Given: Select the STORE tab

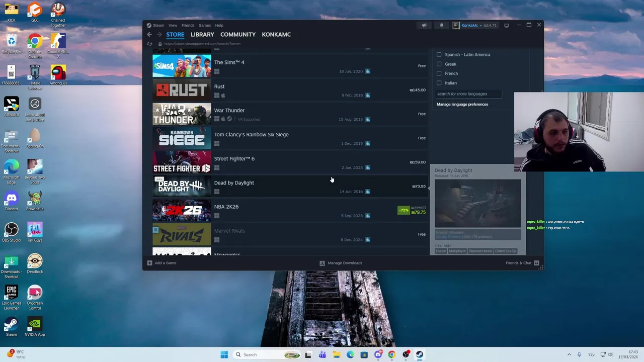Looking at the screenshot, I should click(175, 35).
